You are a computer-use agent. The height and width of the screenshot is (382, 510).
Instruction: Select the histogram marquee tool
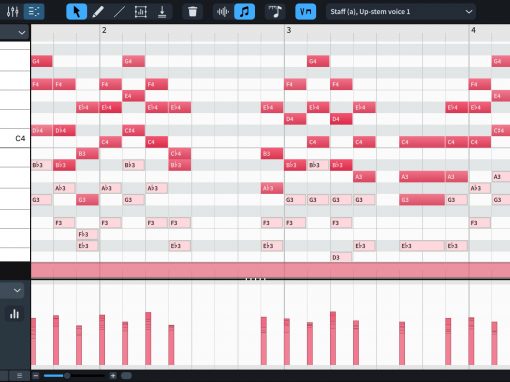[x=140, y=12]
